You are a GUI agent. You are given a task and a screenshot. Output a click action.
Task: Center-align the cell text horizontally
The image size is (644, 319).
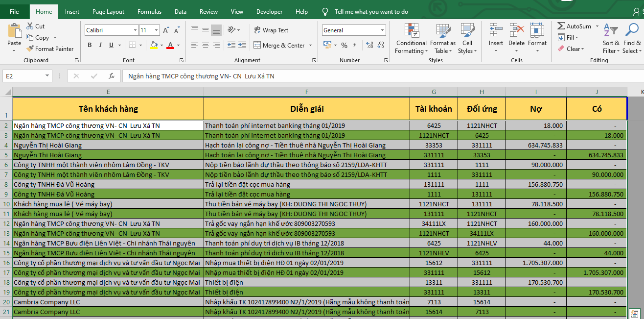[x=206, y=46]
